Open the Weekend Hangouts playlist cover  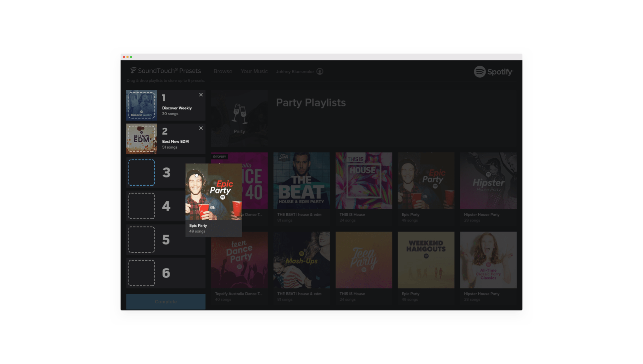click(426, 260)
